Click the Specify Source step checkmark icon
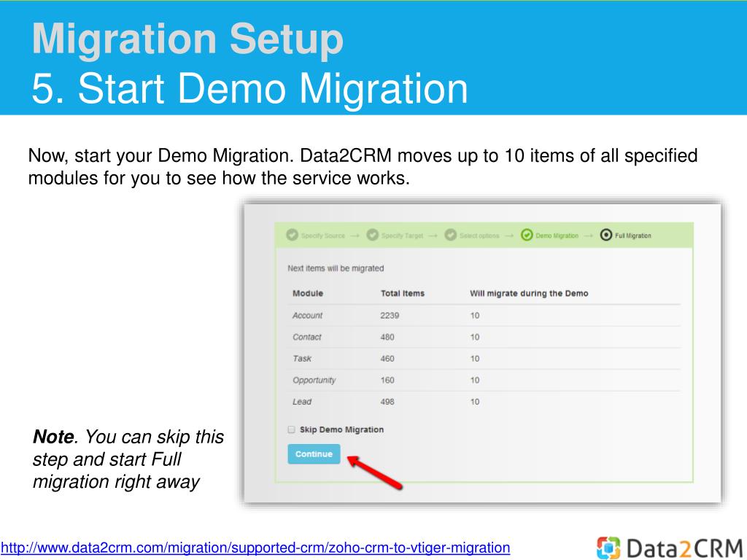This screenshot has width=747, height=560. pyautogui.click(x=292, y=235)
